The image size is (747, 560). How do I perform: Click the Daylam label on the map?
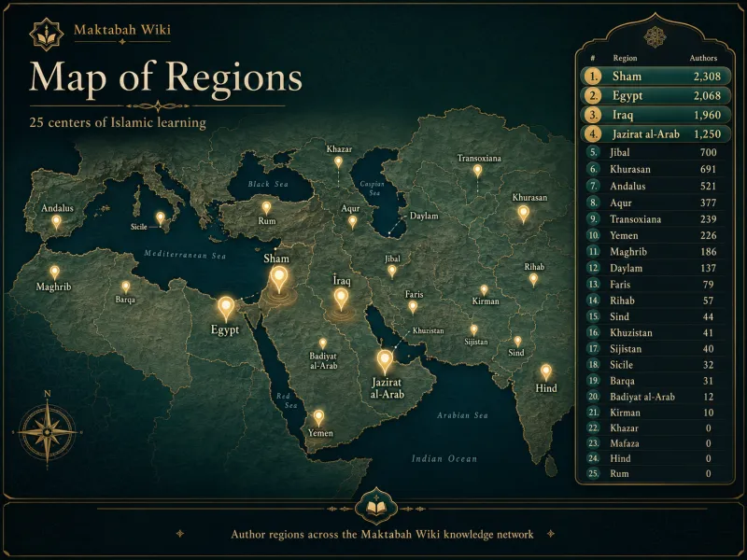424,217
